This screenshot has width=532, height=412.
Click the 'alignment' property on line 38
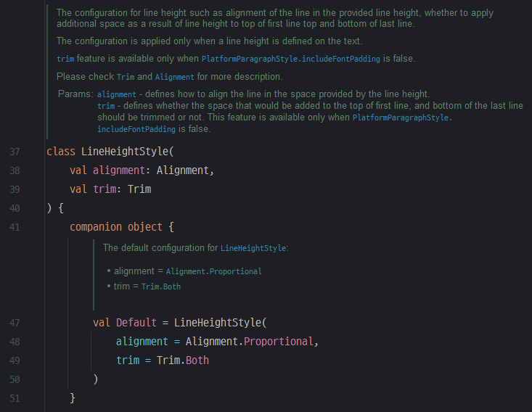click(119, 170)
